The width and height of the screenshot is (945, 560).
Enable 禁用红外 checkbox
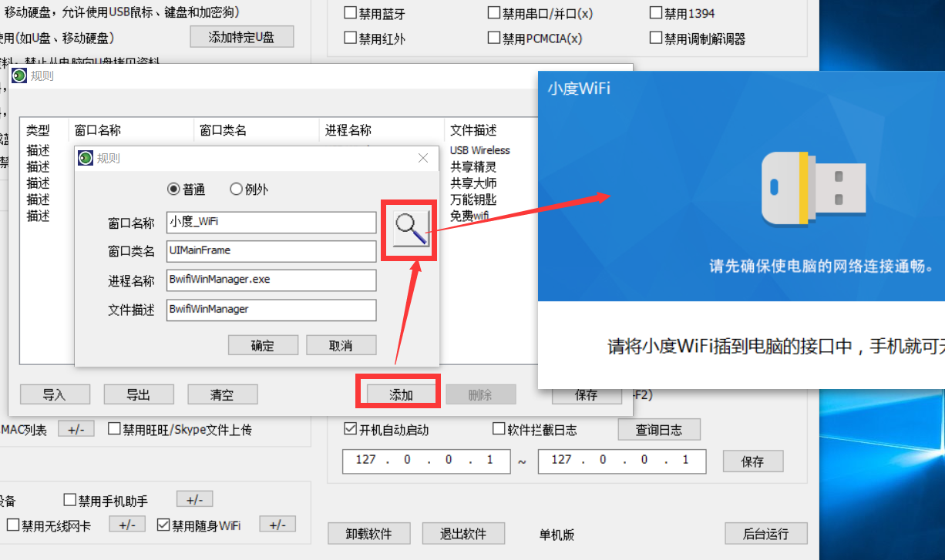pos(351,38)
